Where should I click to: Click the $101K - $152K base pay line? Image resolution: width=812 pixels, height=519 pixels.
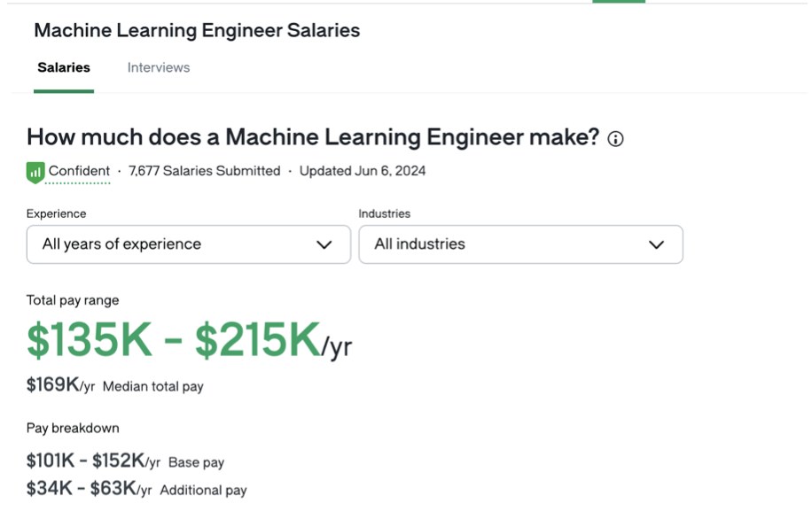click(125, 461)
